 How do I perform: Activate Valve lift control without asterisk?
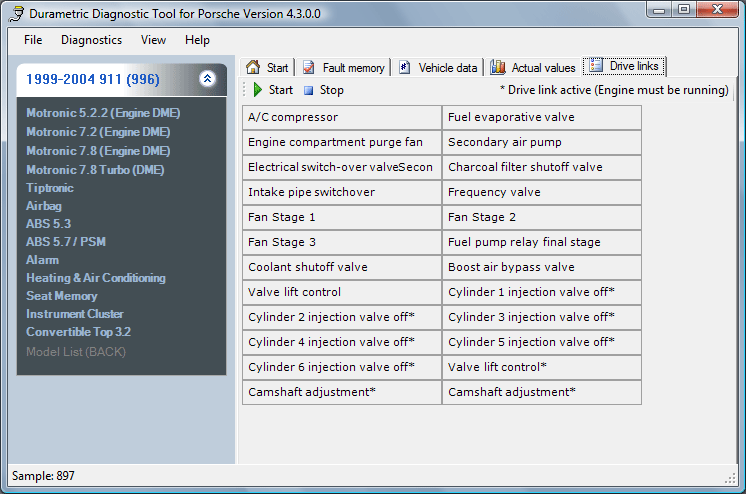click(x=342, y=292)
